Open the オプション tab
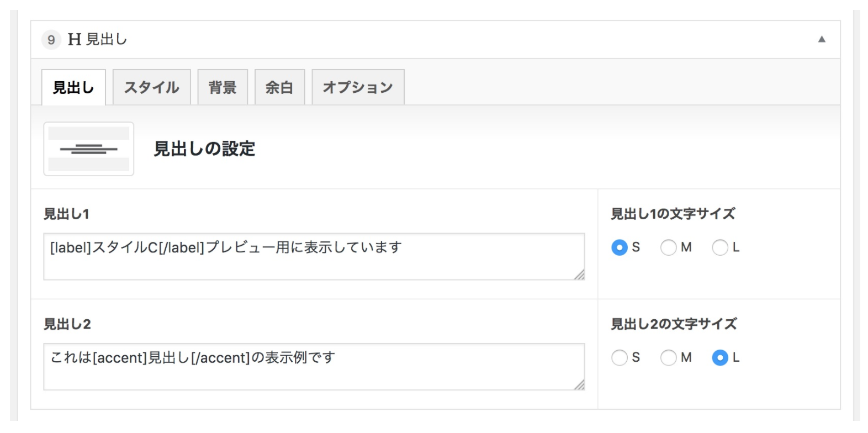 358,87
